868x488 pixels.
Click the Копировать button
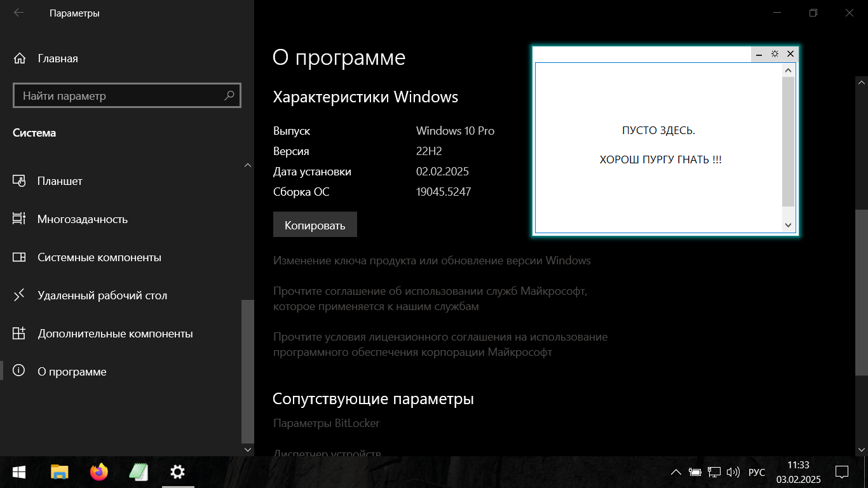(315, 225)
